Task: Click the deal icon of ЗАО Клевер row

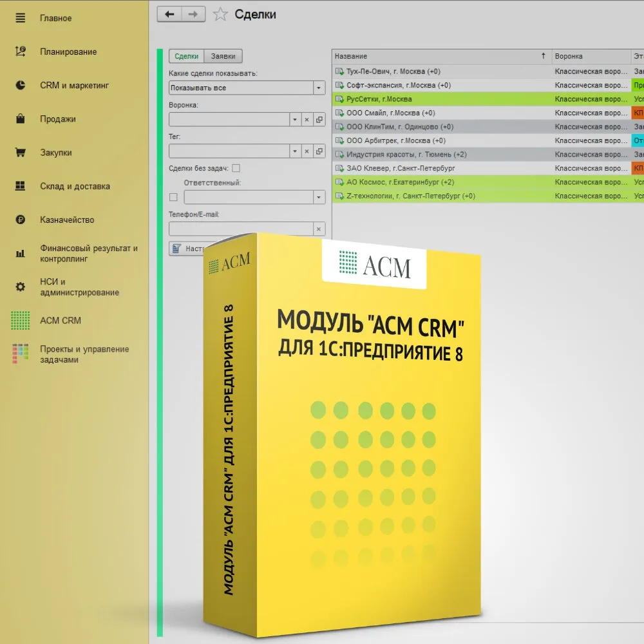Action: click(x=339, y=168)
